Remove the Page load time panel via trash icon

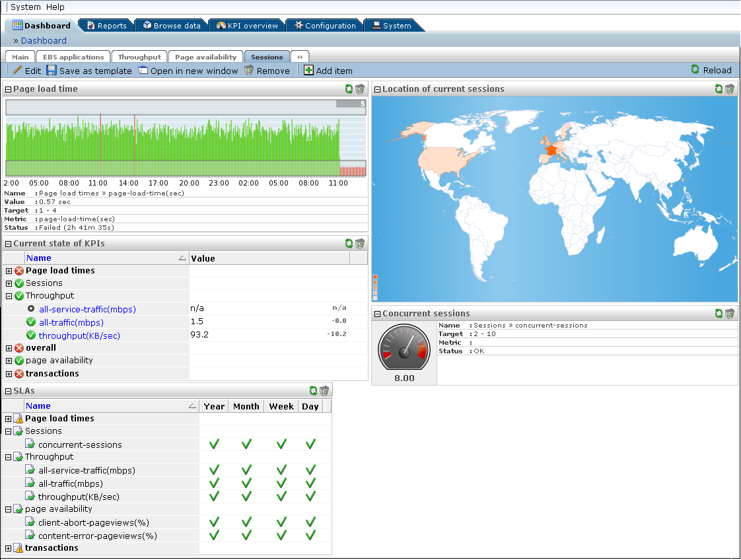[360, 89]
